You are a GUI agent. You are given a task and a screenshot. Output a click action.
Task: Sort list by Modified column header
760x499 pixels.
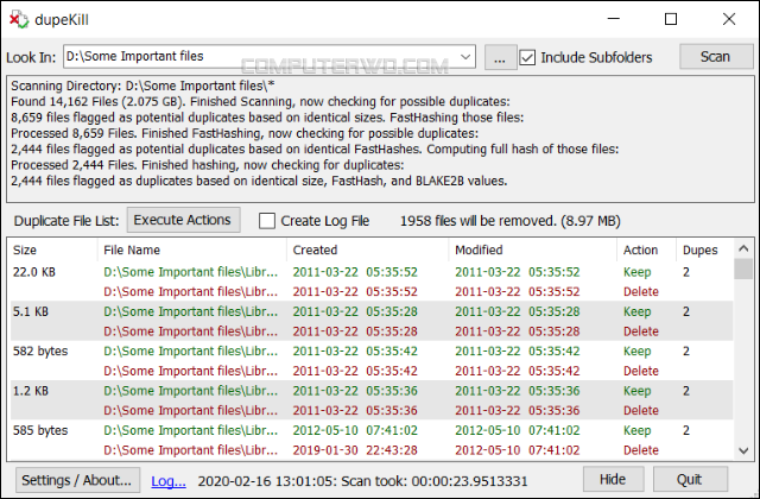click(533, 250)
